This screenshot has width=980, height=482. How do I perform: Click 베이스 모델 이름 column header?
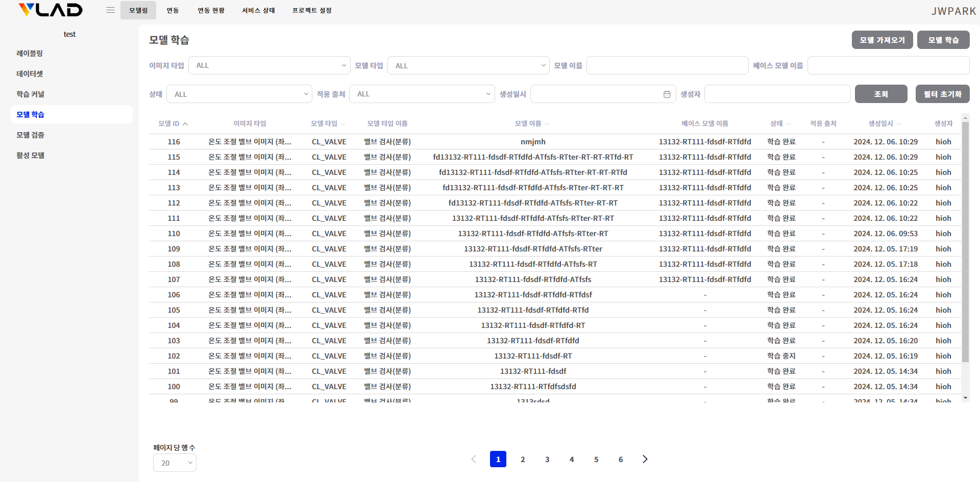pos(705,123)
